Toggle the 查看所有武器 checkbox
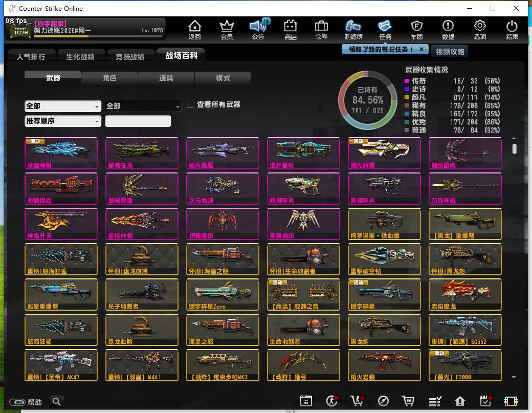Viewport: 532px width, 413px height. click(190, 105)
